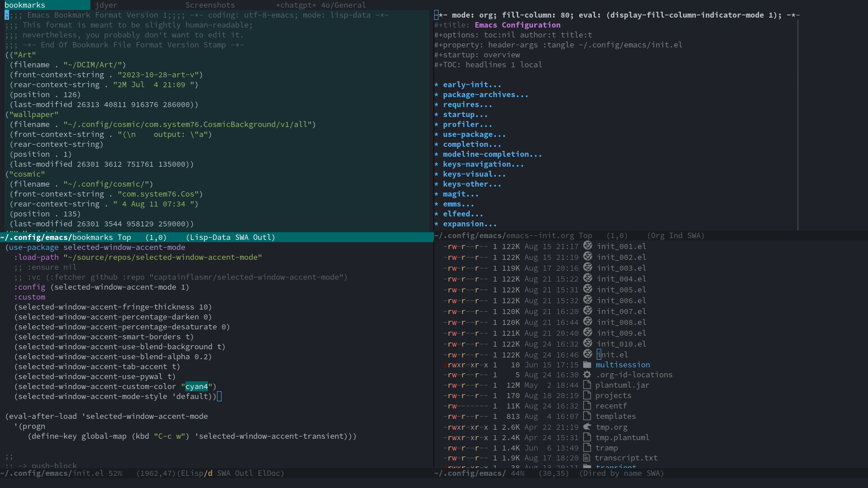Click the Emacs Lisp icon next to init.el
The width and height of the screenshot is (868, 488).
click(587, 354)
